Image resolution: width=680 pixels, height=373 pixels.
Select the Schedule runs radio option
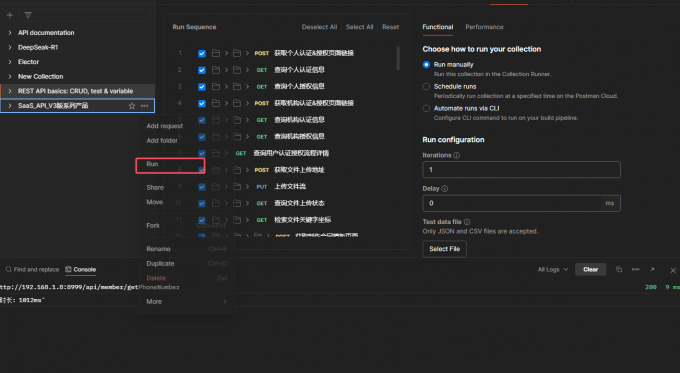426,86
